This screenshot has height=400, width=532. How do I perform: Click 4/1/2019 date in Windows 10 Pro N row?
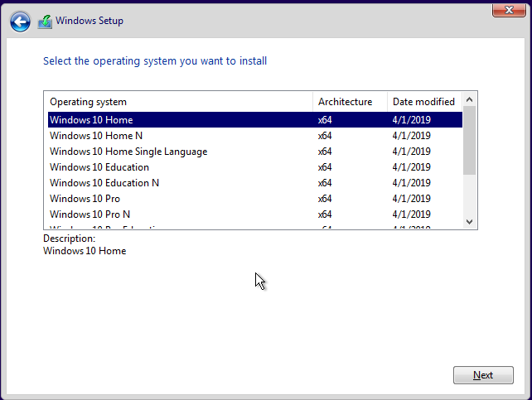click(412, 214)
